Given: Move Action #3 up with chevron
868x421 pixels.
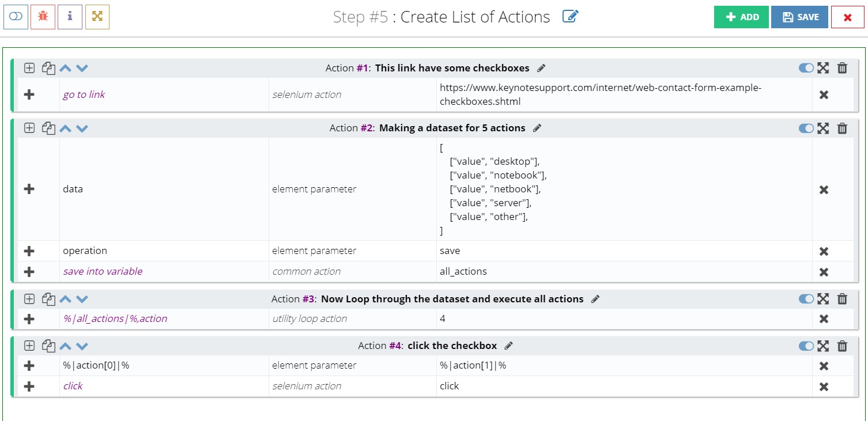Looking at the screenshot, I should click(x=66, y=299).
